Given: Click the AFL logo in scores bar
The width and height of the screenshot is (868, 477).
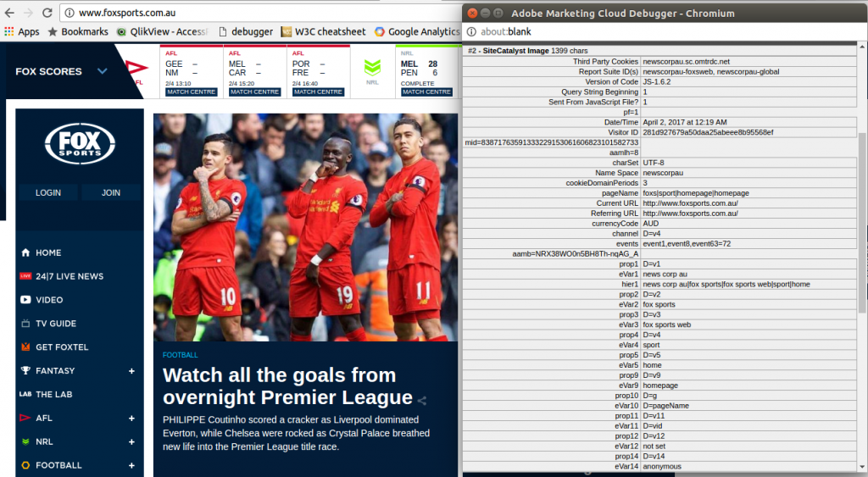Looking at the screenshot, I should tap(136, 69).
